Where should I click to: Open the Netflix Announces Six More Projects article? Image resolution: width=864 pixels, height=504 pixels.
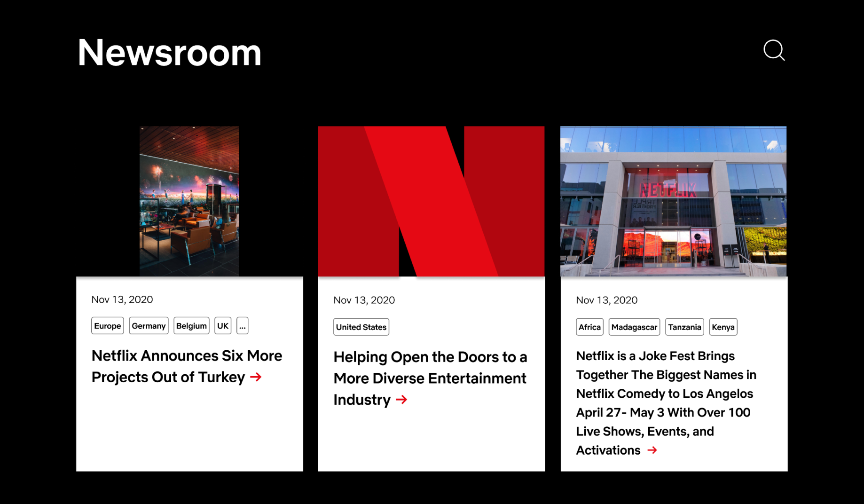coord(187,366)
